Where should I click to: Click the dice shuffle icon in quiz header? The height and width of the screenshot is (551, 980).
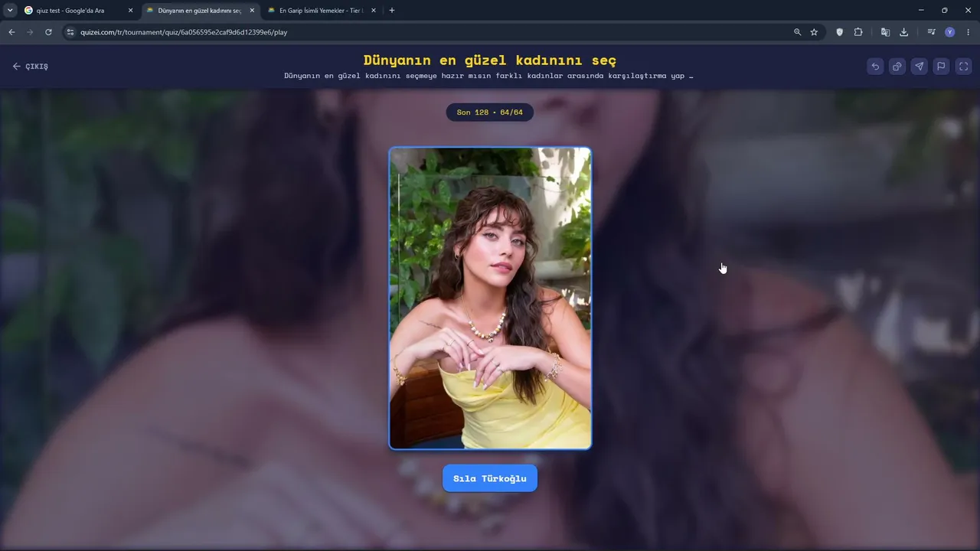897,67
